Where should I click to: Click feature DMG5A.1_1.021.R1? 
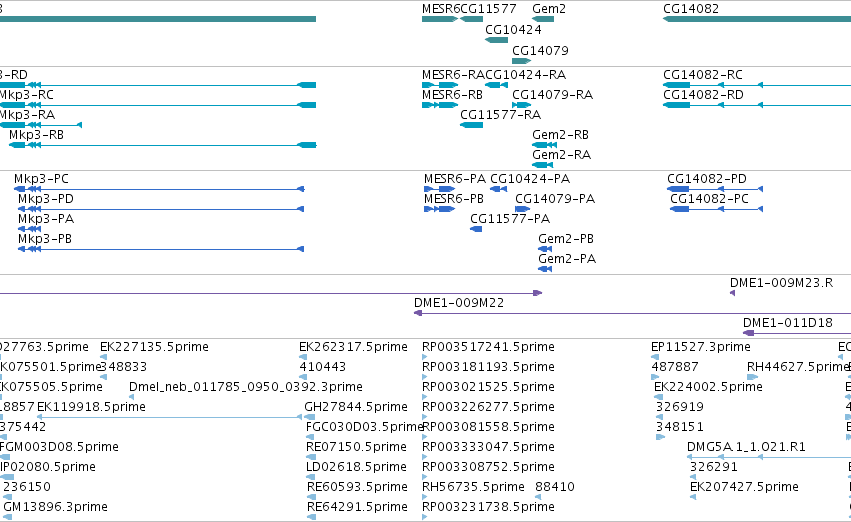point(747,448)
